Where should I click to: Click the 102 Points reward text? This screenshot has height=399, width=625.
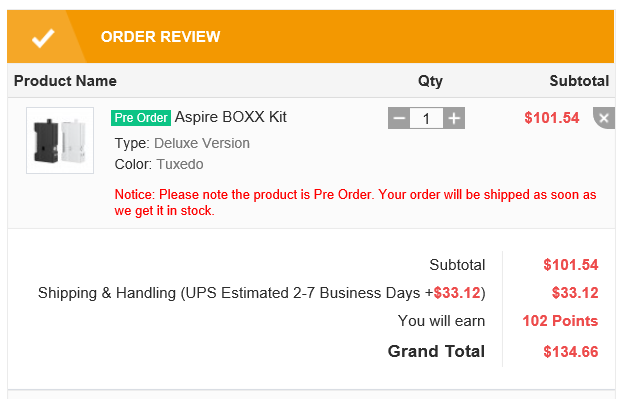pos(560,321)
